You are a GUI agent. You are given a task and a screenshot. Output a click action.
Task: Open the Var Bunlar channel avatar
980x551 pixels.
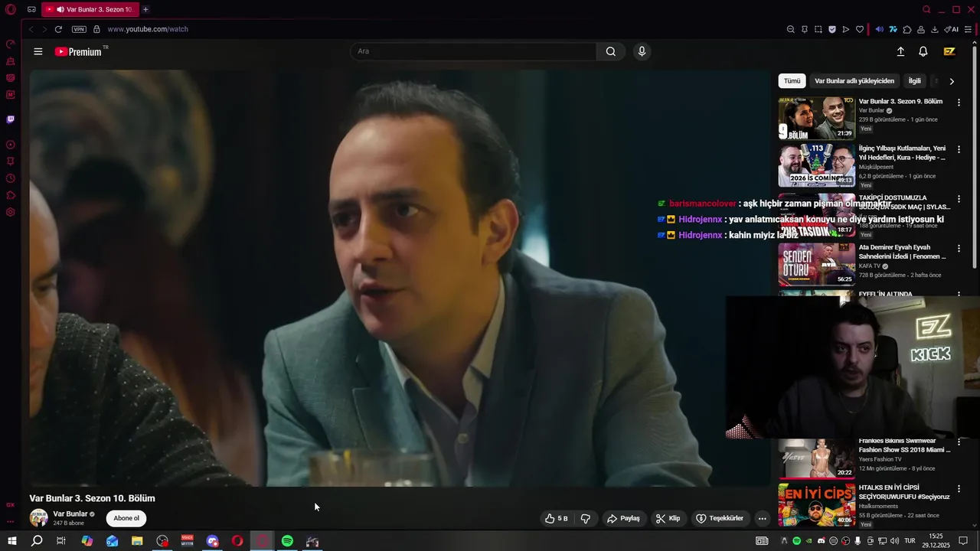pyautogui.click(x=38, y=518)
